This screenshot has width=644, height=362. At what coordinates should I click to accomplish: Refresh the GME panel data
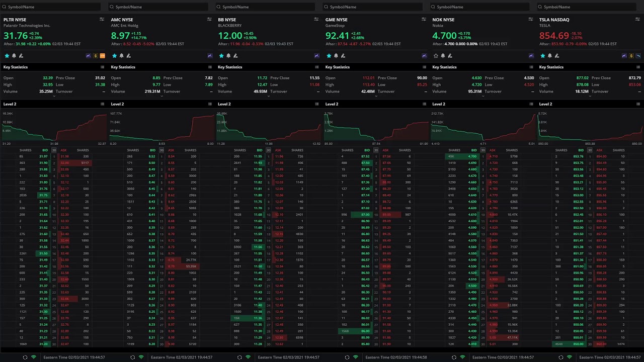(x=347, y=357)
